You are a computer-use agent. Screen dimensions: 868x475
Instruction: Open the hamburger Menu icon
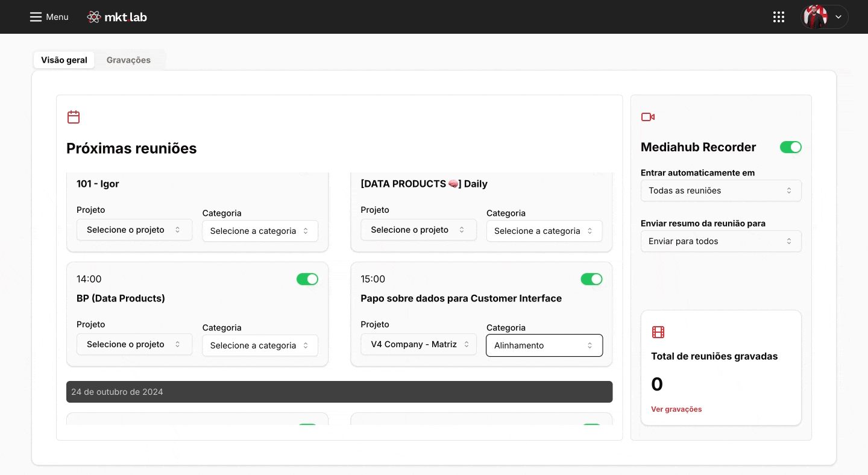[x=36, y=17]
